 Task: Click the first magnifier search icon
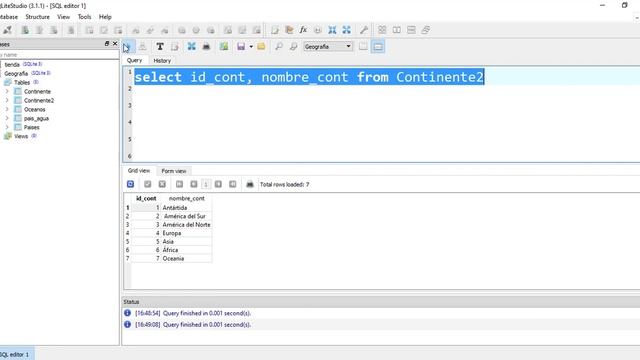point(279,47)
